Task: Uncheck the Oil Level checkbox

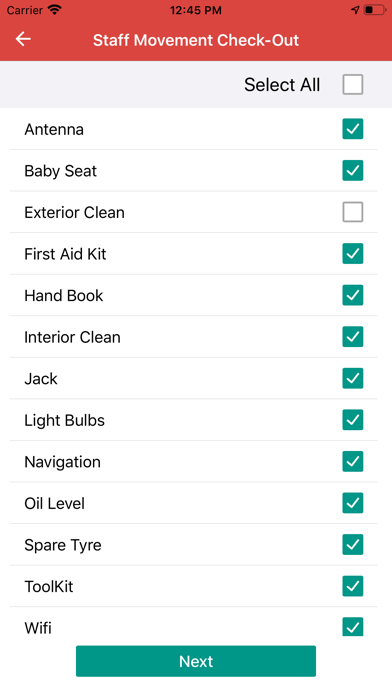Action: (352, 503)
